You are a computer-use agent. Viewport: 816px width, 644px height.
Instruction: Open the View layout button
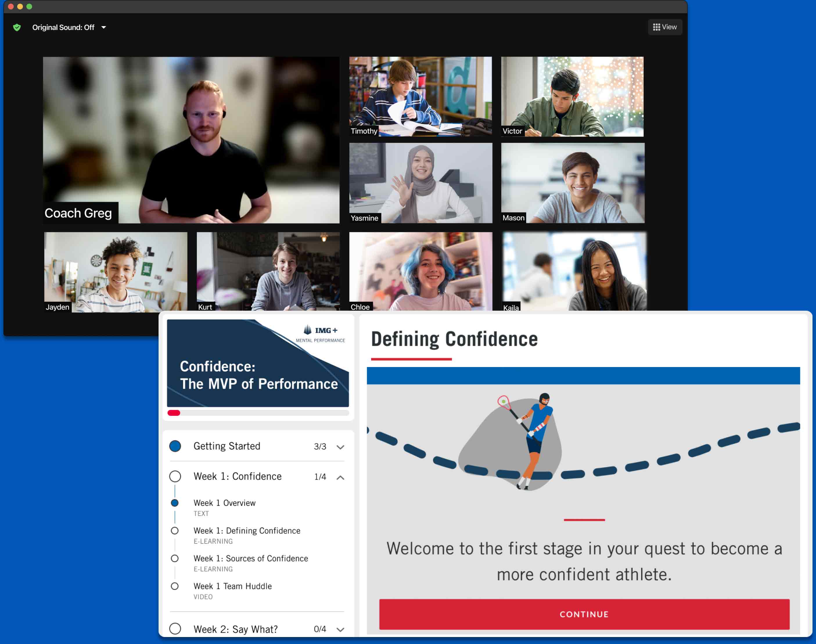tap(665, 27)
